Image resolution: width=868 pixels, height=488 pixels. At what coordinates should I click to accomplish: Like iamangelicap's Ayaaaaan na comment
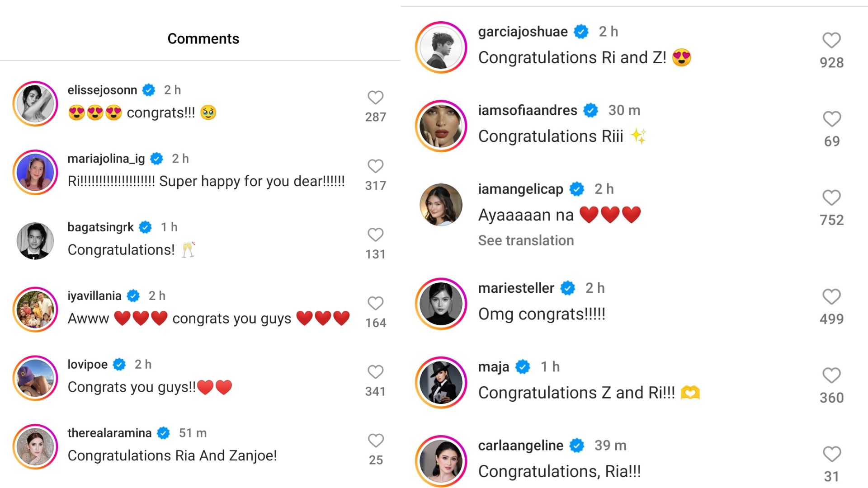pos(831,197)
